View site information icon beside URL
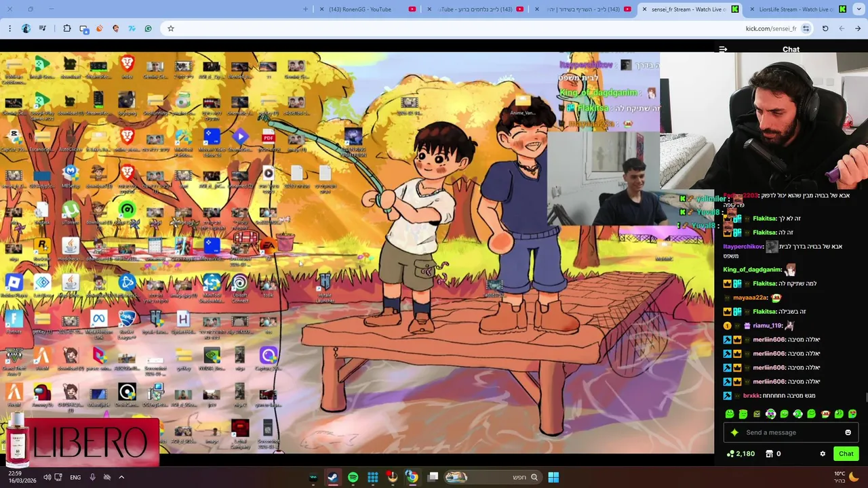The width and height of the screenshot is (868, 488). [x=806, y=28]
